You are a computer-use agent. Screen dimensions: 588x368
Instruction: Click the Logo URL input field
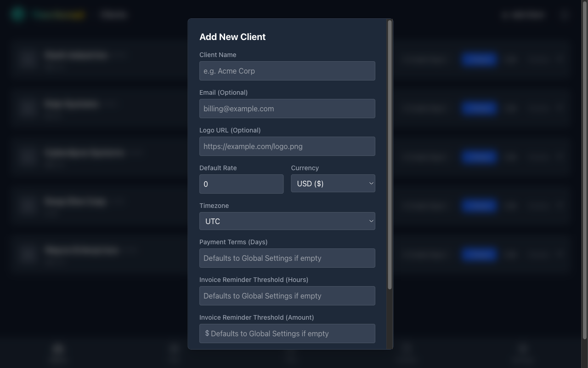pos(287,146)
